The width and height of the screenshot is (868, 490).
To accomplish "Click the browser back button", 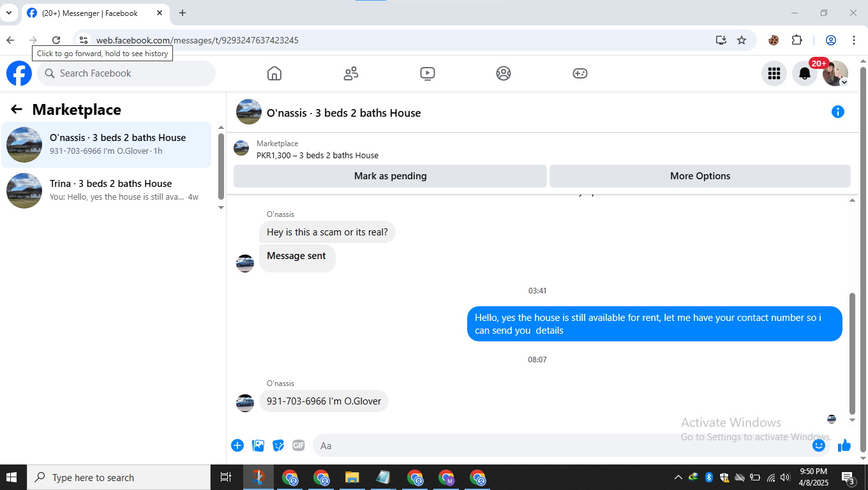I will [x=10, y=40].
